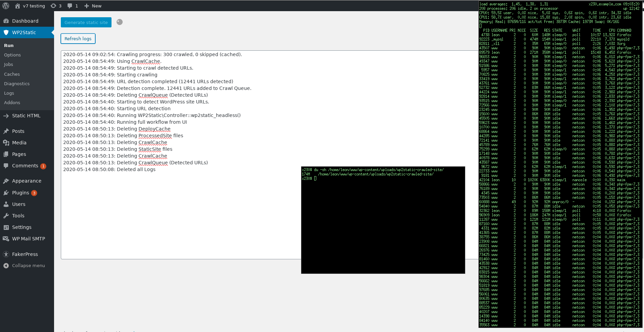Viewport: 644px width, 332px height.
Task: Open the v7 testing site home link
Action: pos(30,6)
